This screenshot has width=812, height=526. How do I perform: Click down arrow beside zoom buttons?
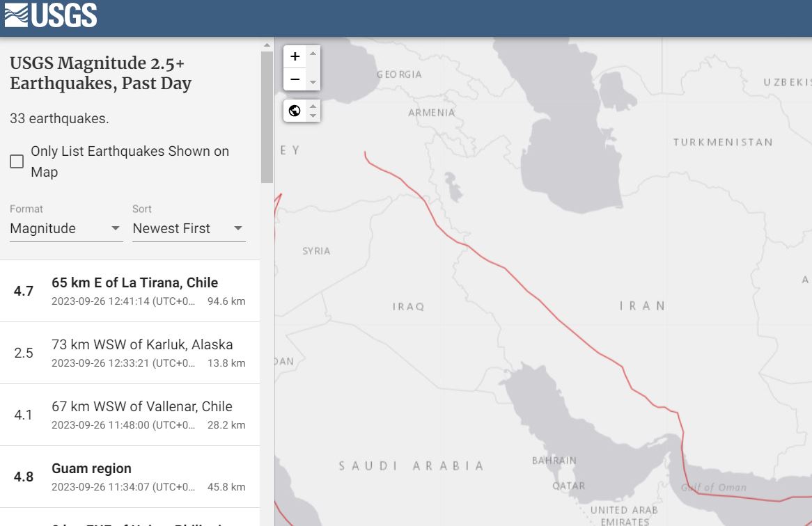click(x=313, y=82)
